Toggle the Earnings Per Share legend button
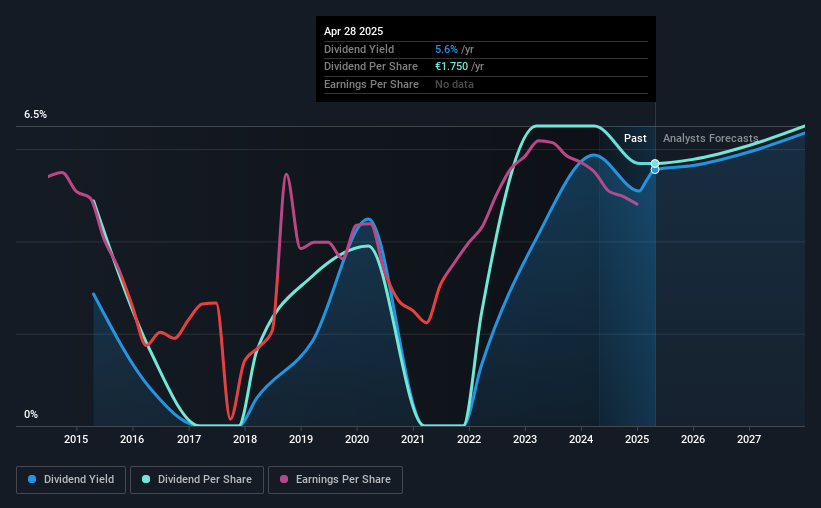Image resolution: width=821 pixels, height=508 pixels. coord(335,480)
